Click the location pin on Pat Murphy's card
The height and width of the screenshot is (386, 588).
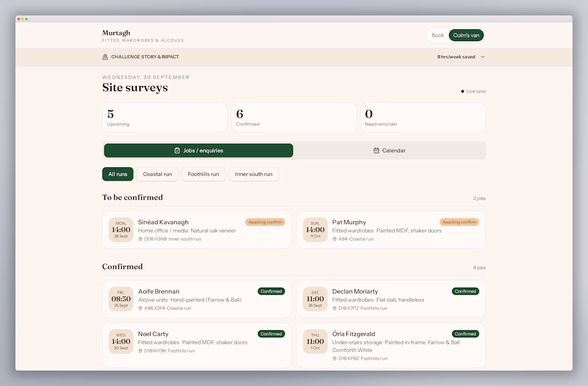[x=335, y=239]
